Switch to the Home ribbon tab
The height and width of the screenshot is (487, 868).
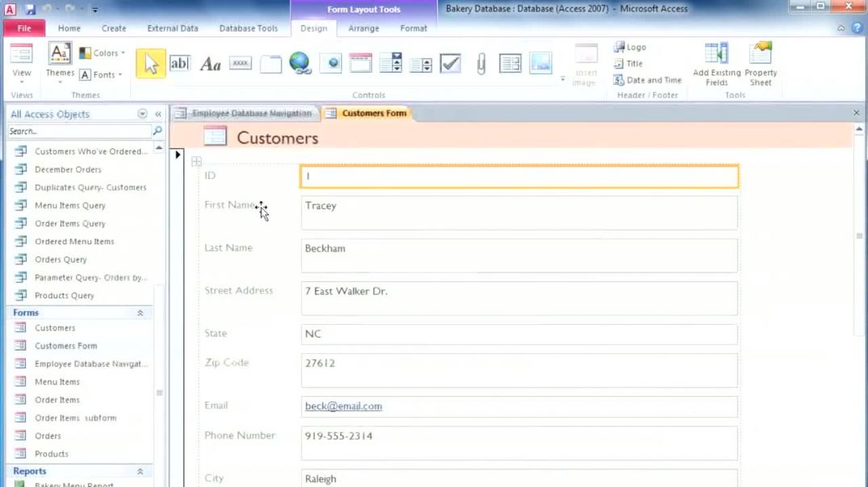[x=69, y=28]
